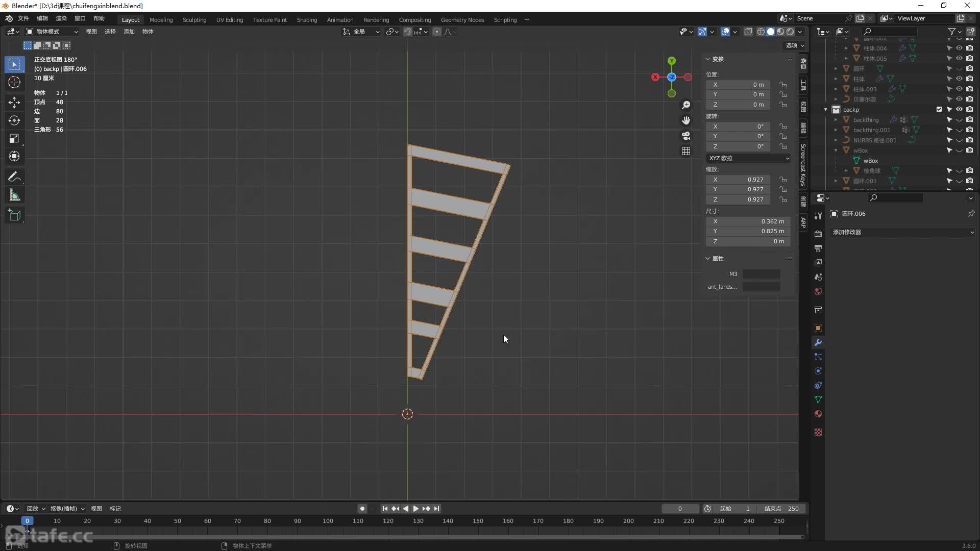The height and width of the screenshot is (551, 980).
Task: Click the pan view hand icon
Action: pos(686,120)
